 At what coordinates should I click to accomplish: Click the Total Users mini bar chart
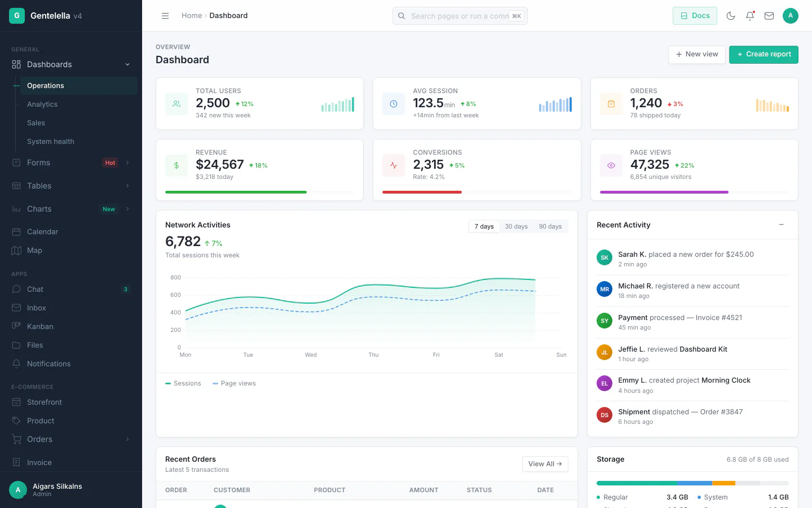pyautogui.click(x=338, y=104)
